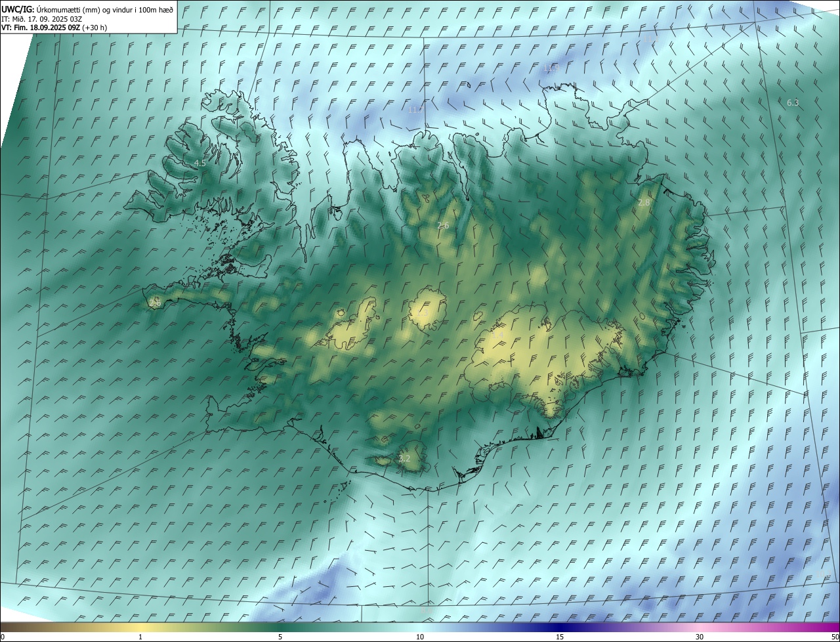Click the 30 tick on the color scale

700,637
